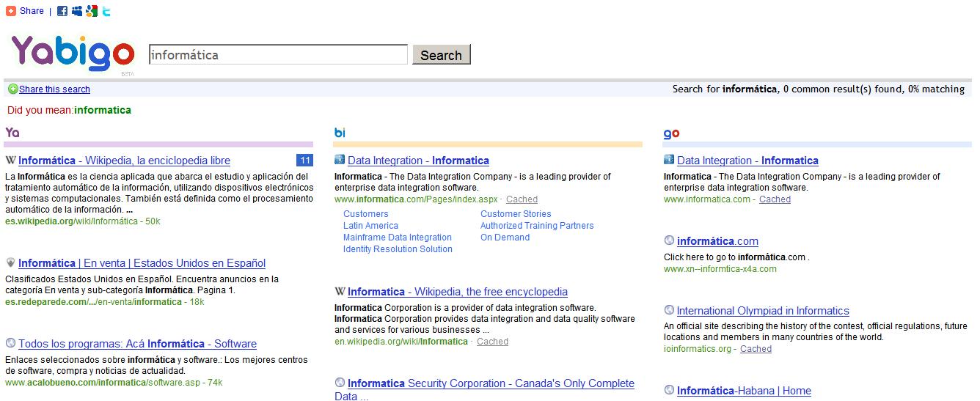
Task: Click the Yabigo logo
Action: [72, 53]
